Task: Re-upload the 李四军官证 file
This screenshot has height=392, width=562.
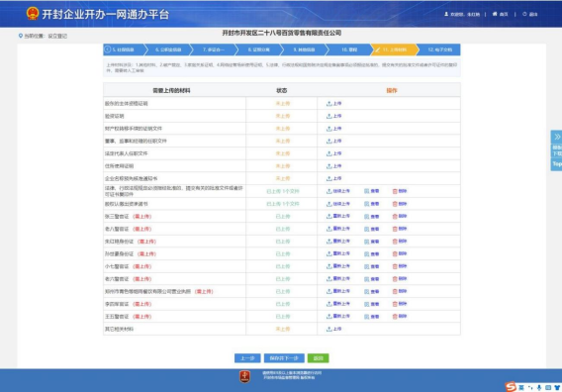Action: [338, 304]
